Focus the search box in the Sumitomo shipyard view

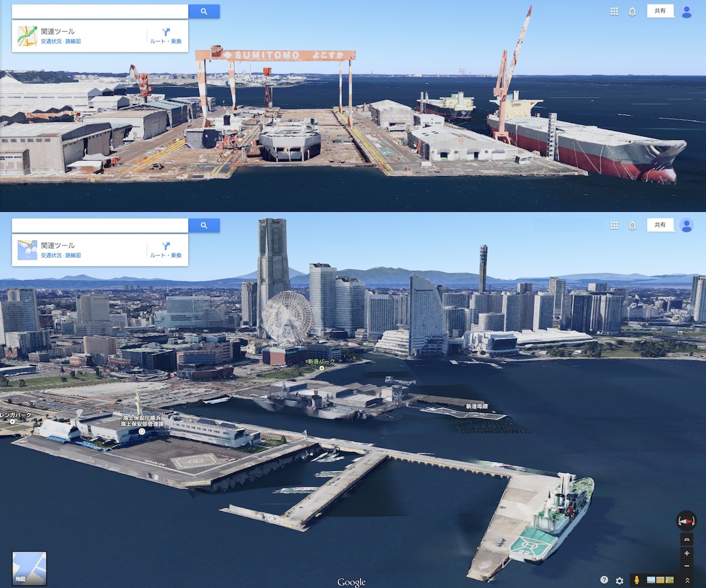pos(100,11)
